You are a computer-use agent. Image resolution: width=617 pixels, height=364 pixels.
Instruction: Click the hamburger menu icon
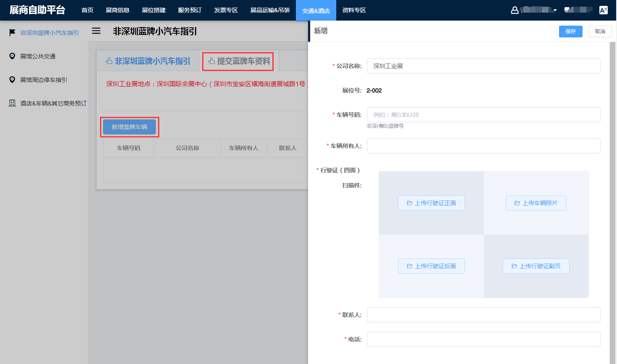coord(96,31)
